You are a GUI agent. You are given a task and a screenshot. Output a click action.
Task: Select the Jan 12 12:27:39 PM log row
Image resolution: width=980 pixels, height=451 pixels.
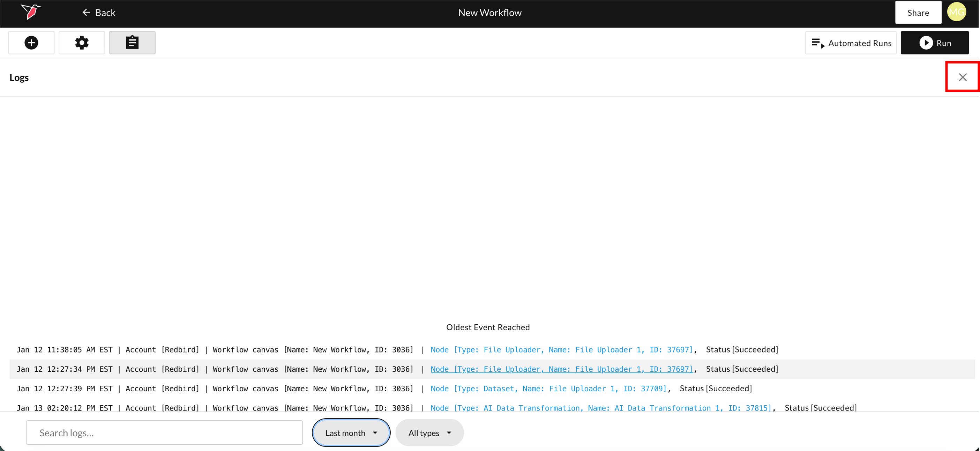click(x=214, y=389)
